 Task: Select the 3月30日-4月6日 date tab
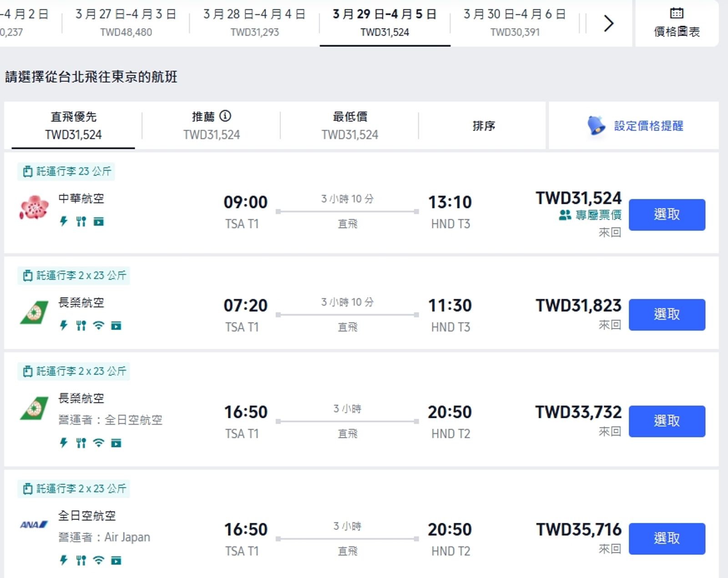tap(515, 23)
